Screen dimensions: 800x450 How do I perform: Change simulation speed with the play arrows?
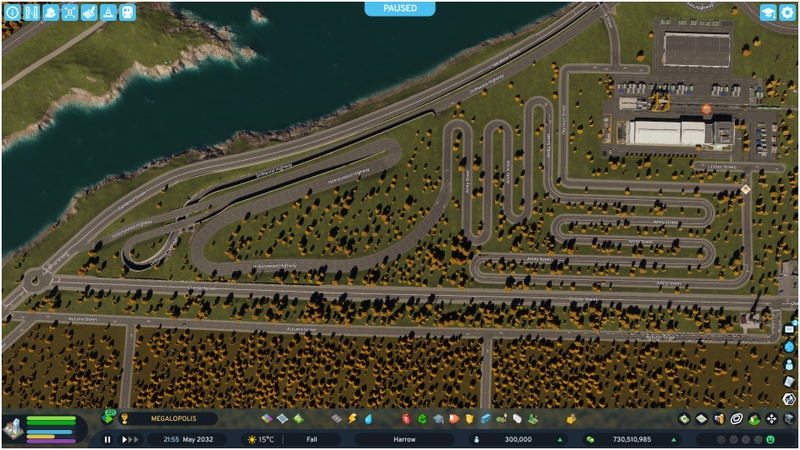(130, 439)
